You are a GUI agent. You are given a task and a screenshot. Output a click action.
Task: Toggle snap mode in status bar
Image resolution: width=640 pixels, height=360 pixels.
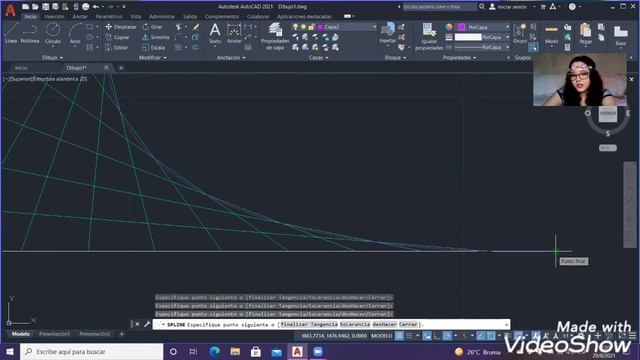(409, 336)
